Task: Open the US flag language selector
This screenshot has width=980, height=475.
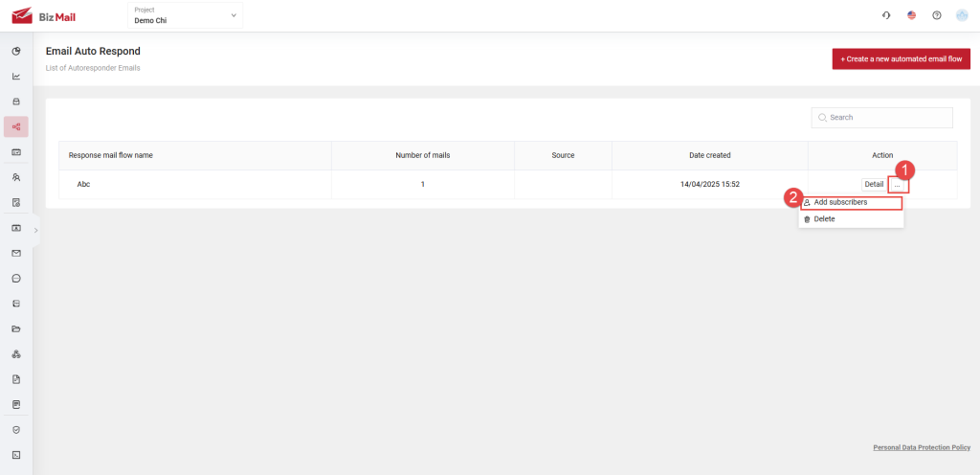Action: pos(911,15)
